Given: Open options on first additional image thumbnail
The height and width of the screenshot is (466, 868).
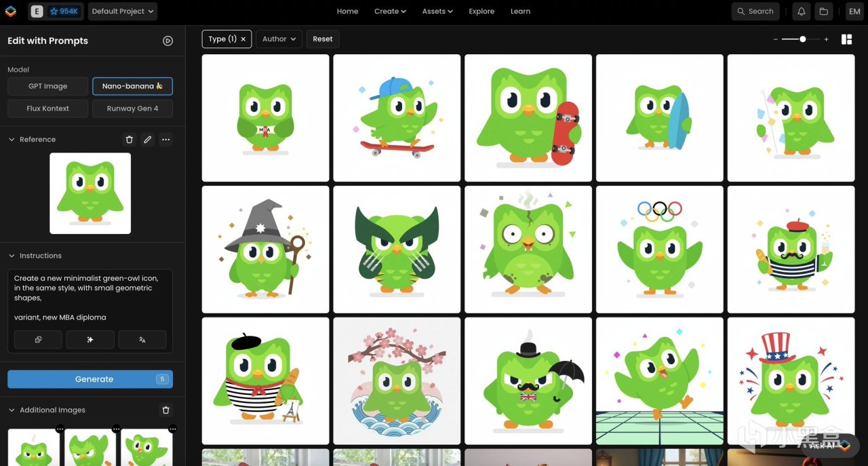Looking at the screenshot, I should 60,429.
